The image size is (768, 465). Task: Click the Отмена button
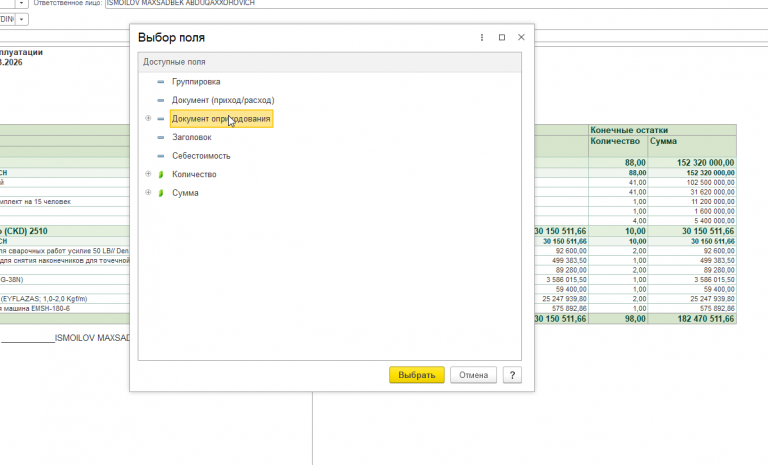pos(473,375)
